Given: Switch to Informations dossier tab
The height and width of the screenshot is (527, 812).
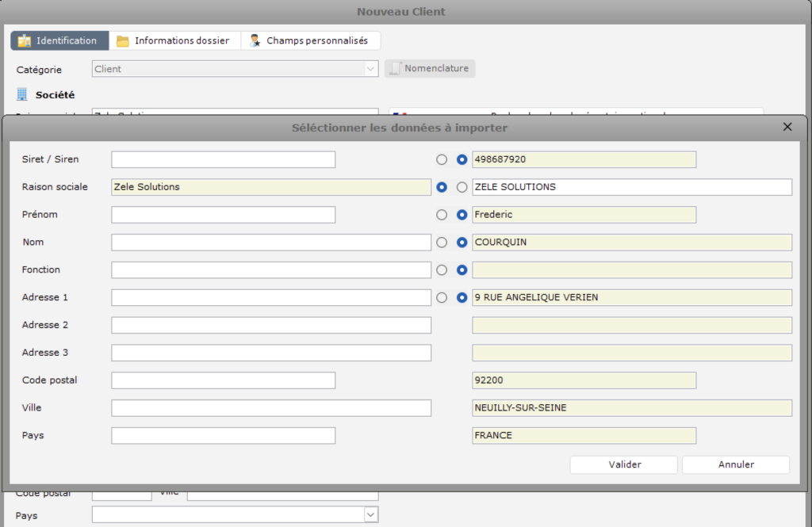Looking at the screenshot, I should 181,40.
